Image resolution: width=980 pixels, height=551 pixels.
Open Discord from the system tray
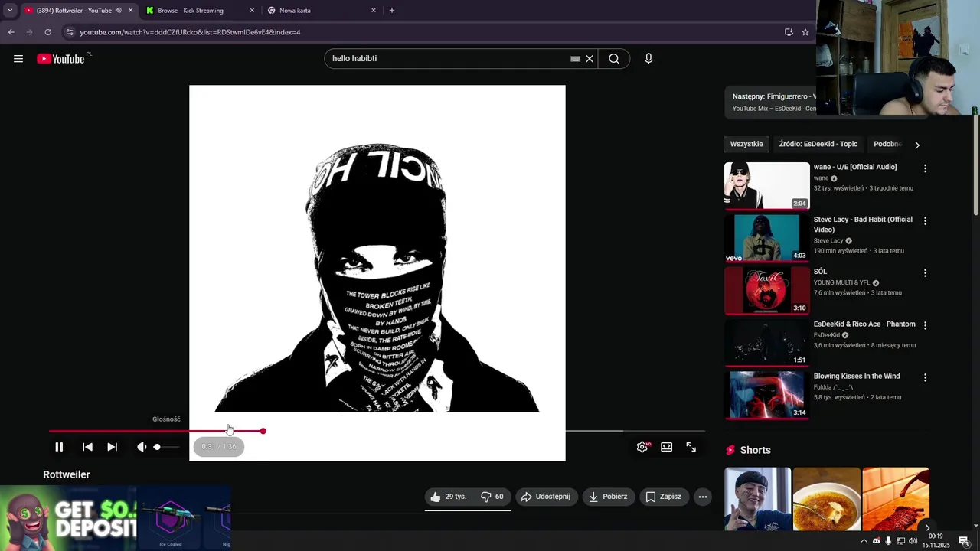877,541
